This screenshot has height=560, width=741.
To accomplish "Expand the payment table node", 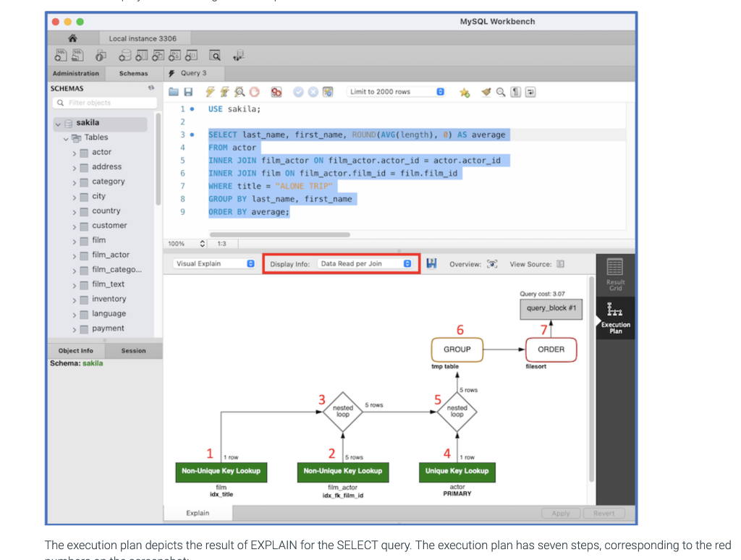I will coord(75,329).
